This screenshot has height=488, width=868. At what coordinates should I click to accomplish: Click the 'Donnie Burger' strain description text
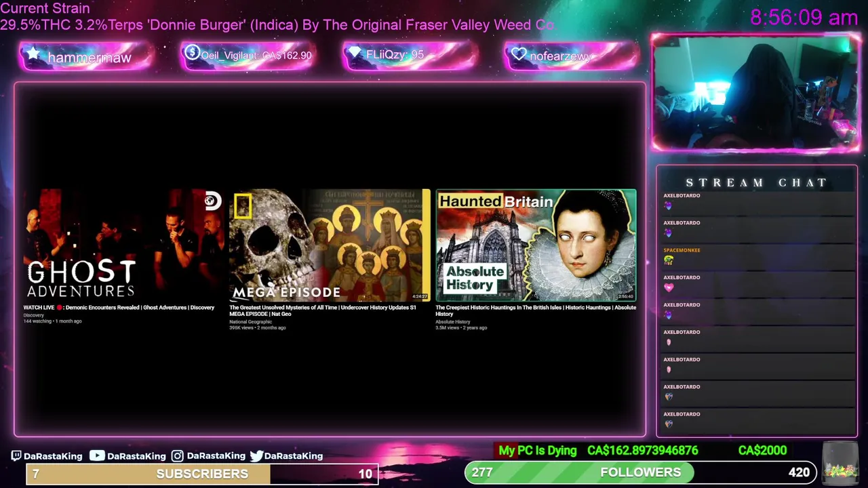[277, 24]
